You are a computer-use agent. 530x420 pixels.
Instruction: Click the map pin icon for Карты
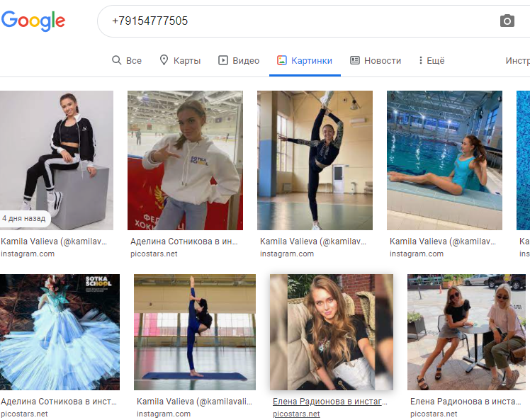(164, 61)
